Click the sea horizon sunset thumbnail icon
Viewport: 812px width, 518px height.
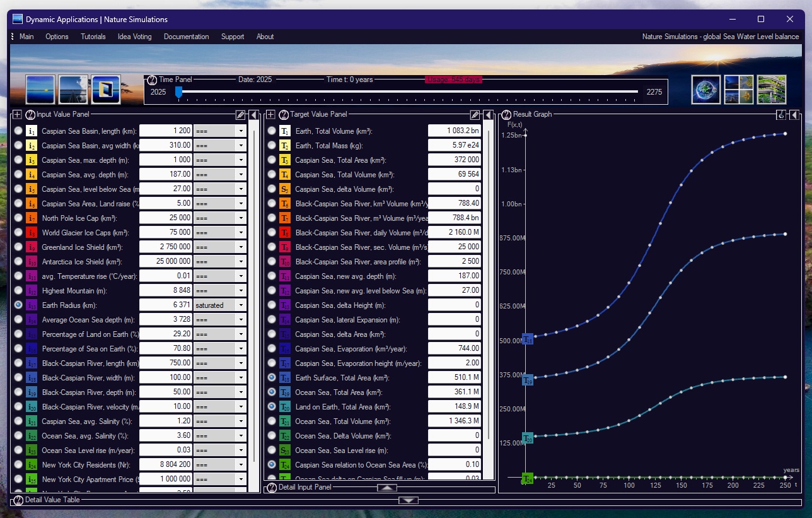(40, 90)
